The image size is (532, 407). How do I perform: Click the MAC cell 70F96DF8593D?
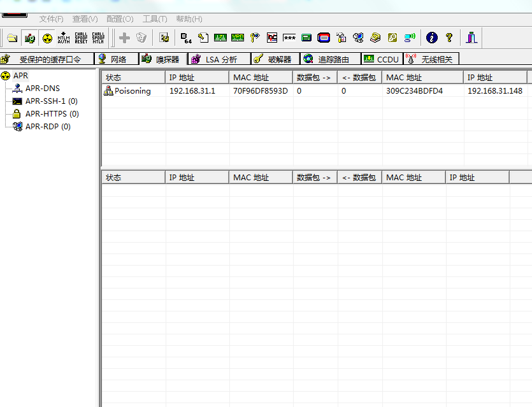pos(260,91)
